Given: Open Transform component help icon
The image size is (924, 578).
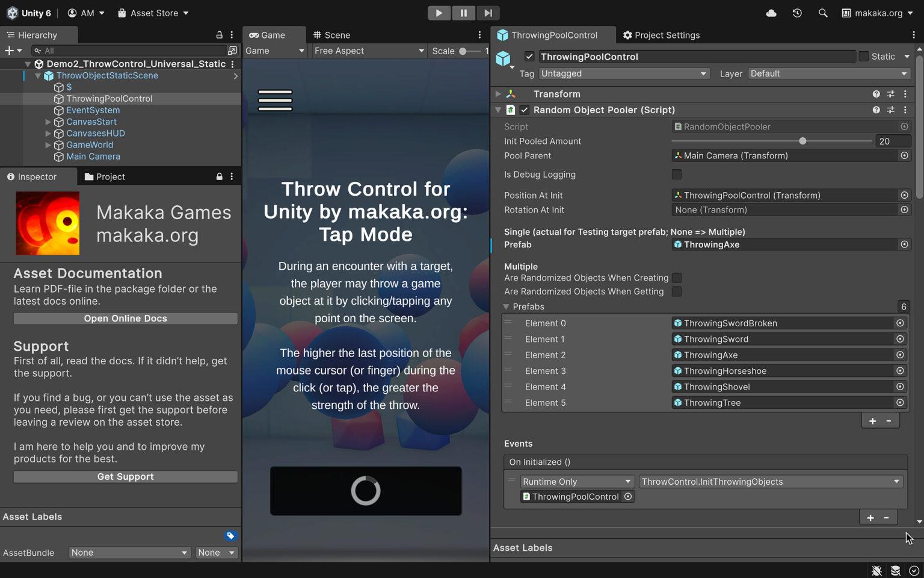Looking at the screenshot, I should [x=876, y=94].
